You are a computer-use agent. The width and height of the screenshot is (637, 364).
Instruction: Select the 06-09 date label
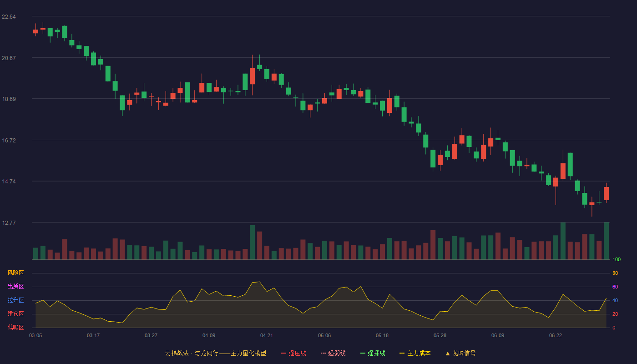[498, 335]
